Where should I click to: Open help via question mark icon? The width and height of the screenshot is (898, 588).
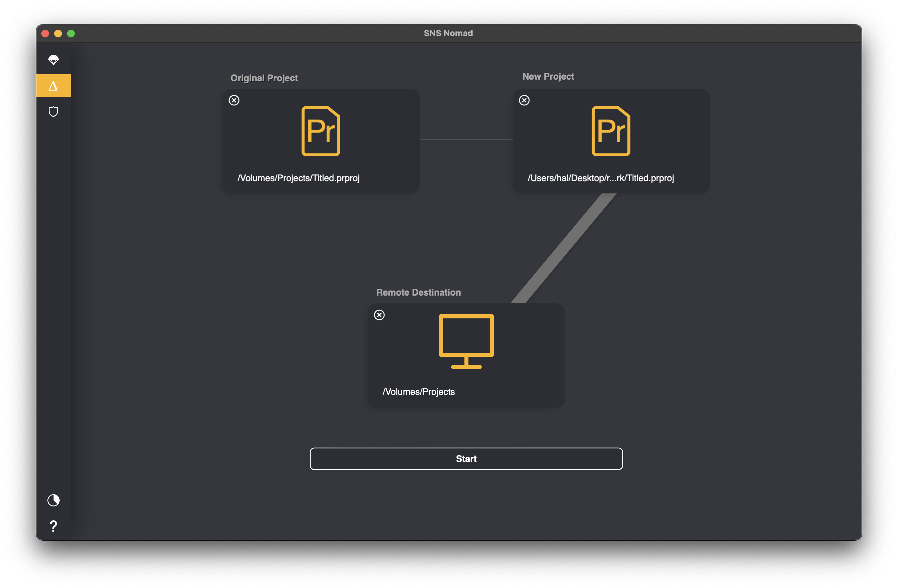(53, 526)
